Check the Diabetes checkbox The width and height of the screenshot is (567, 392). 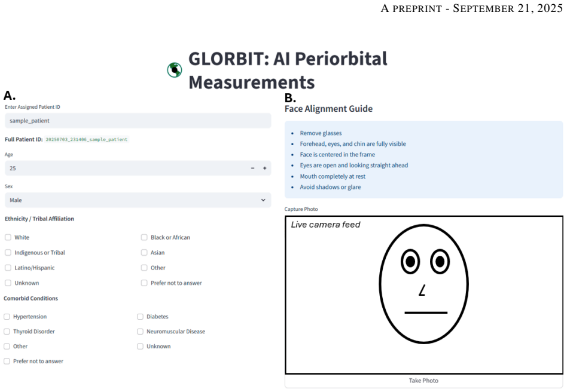(x=140, y=317)
